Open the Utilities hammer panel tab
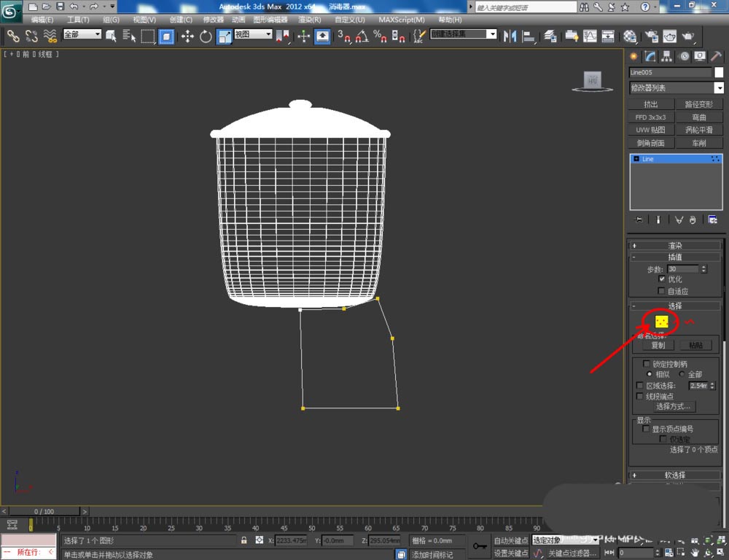The image size is (729, 560). [x=717, y=56]
